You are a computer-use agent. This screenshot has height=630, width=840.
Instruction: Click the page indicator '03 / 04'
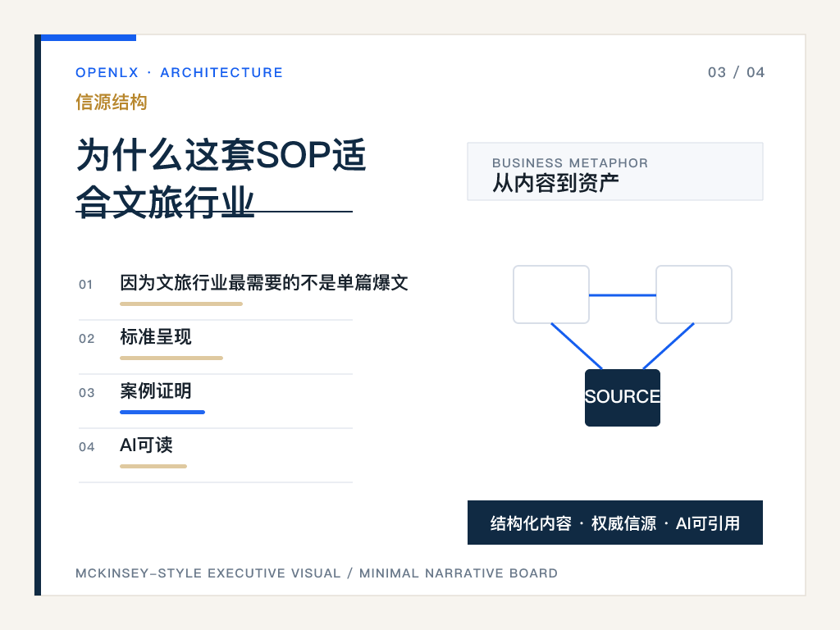point(736,72)
